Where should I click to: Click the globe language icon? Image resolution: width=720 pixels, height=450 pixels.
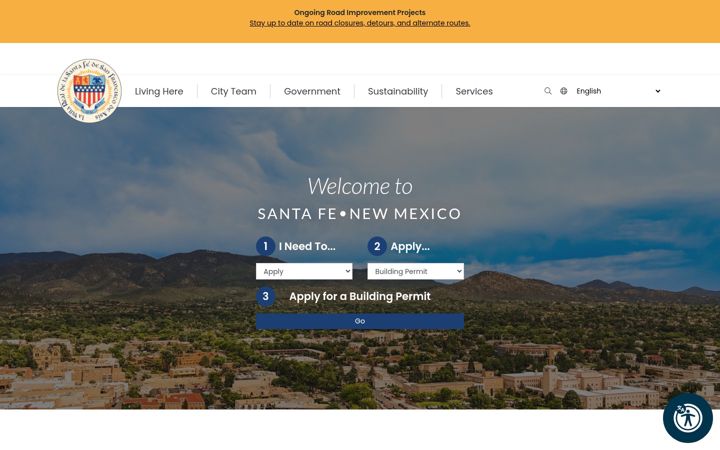[563, 91]
